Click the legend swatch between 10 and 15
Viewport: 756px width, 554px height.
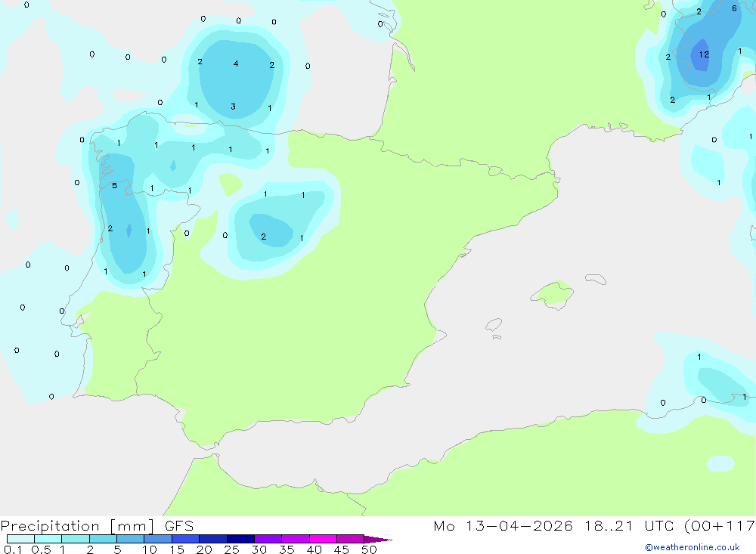pos(158,539)
